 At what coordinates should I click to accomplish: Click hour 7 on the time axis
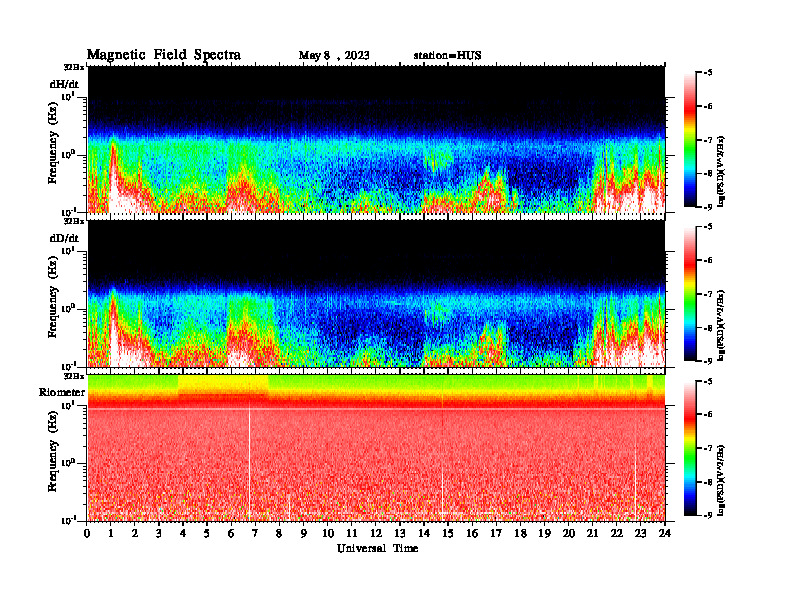point(255,533)
